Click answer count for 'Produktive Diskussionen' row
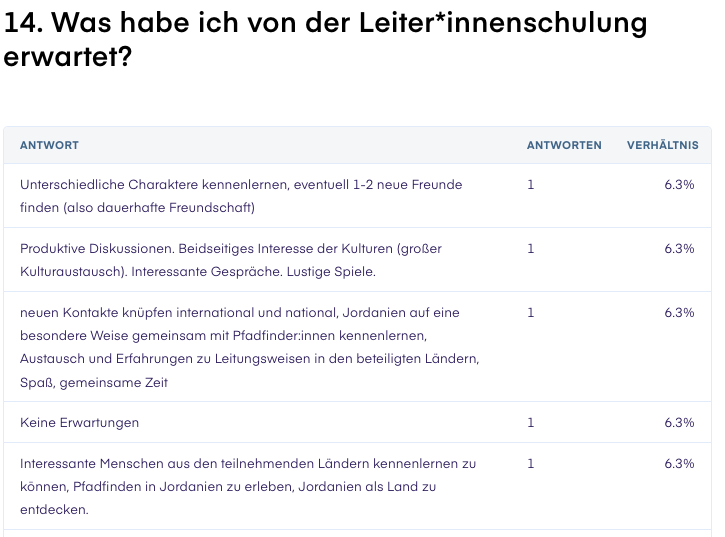This screenshot has width=725, height=537. pyautogui.click(x=531, y=248)
